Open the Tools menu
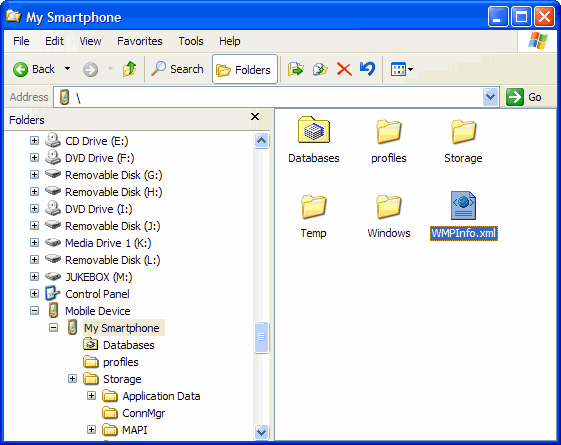The height and width of the screenshot is (445, 561). (191, 41)
